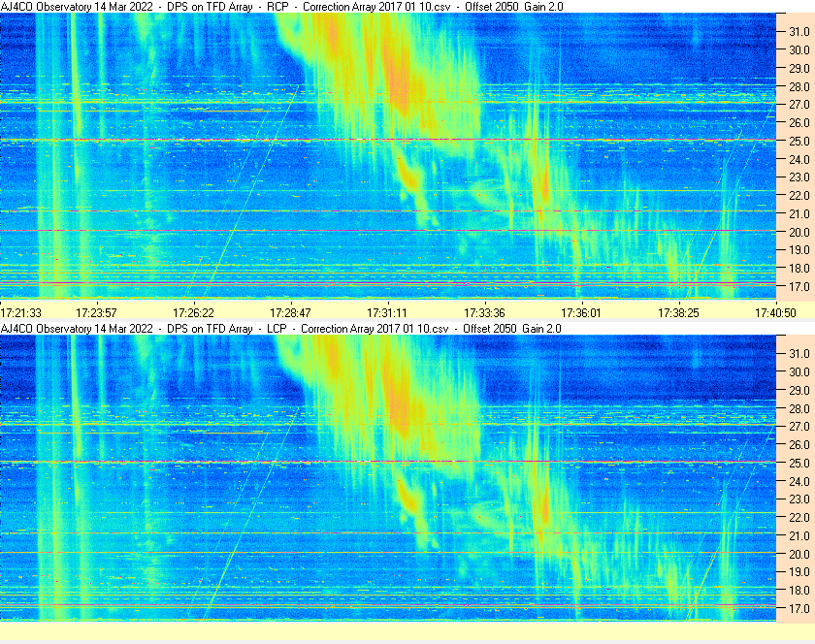Click the 28.0 frequency tick on LCP axis
The height and width of the screenshot is (644, 815).
click(x=799, y=408)
